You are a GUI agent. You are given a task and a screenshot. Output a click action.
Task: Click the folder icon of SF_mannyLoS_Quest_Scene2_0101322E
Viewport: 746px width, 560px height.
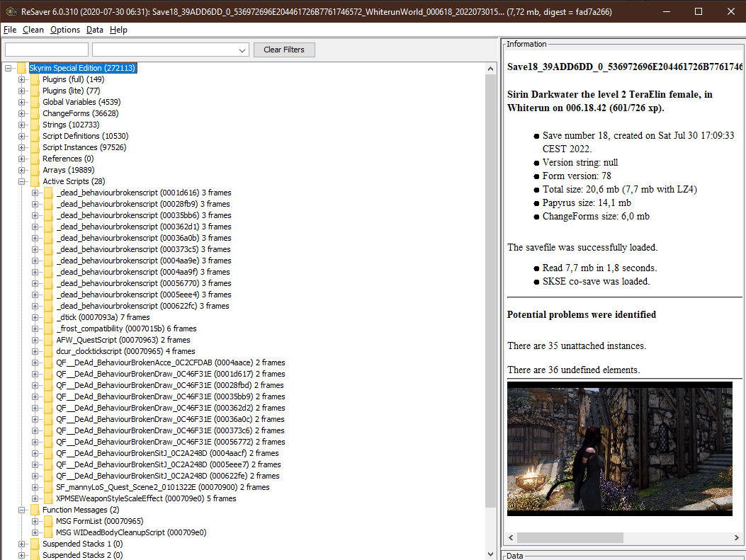point(48,487)
